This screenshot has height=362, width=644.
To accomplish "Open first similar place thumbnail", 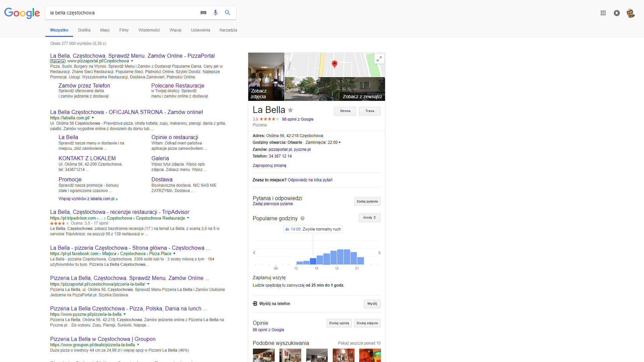I will (x=264, y=355).
